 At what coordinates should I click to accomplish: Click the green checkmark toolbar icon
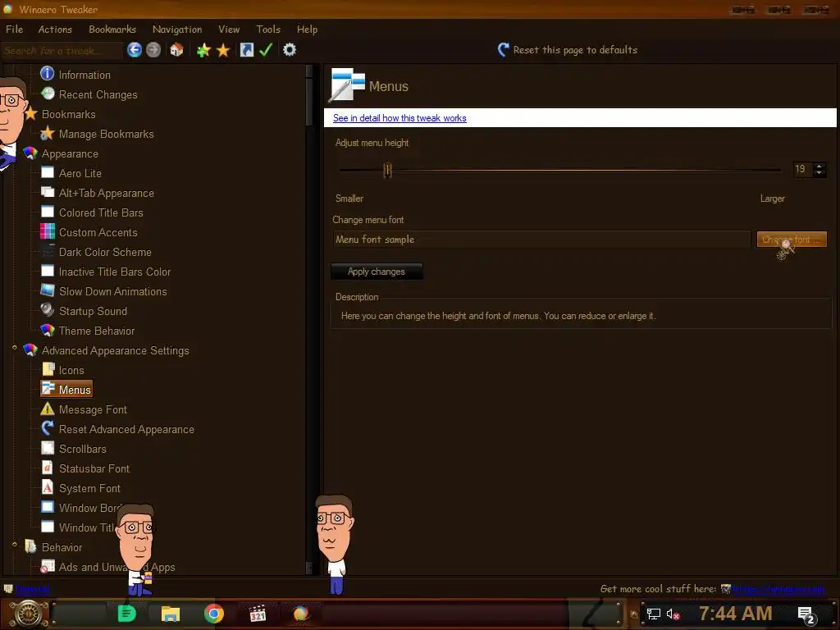coord(267,50)
